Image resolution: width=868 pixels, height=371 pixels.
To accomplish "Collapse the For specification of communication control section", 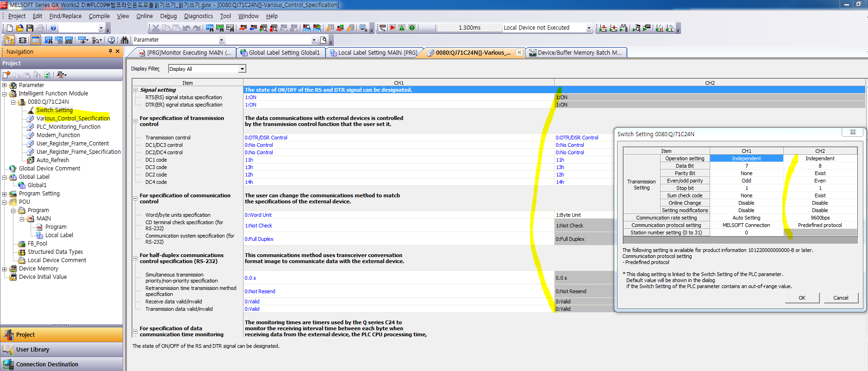I will tap(136, 199).
